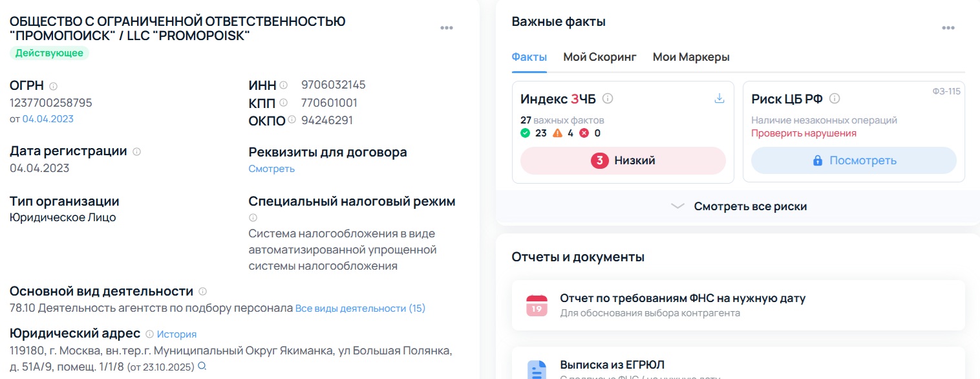Open the История link by Юридический адрес

[176, 334]
